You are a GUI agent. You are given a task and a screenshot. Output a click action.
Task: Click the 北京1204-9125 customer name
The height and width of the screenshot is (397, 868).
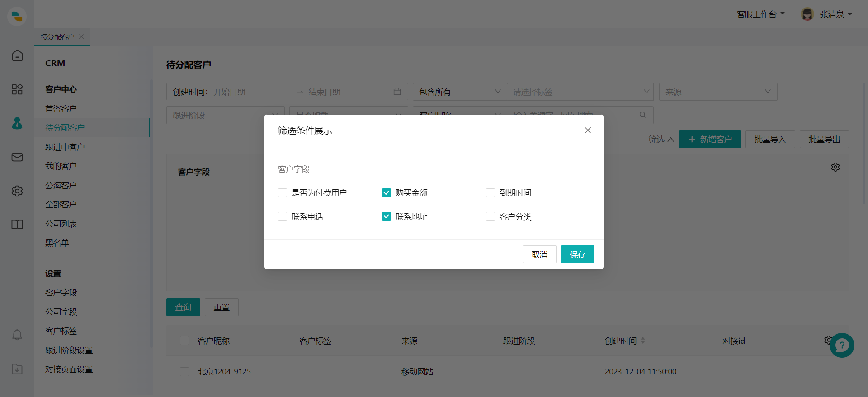(x=224, y=371)
